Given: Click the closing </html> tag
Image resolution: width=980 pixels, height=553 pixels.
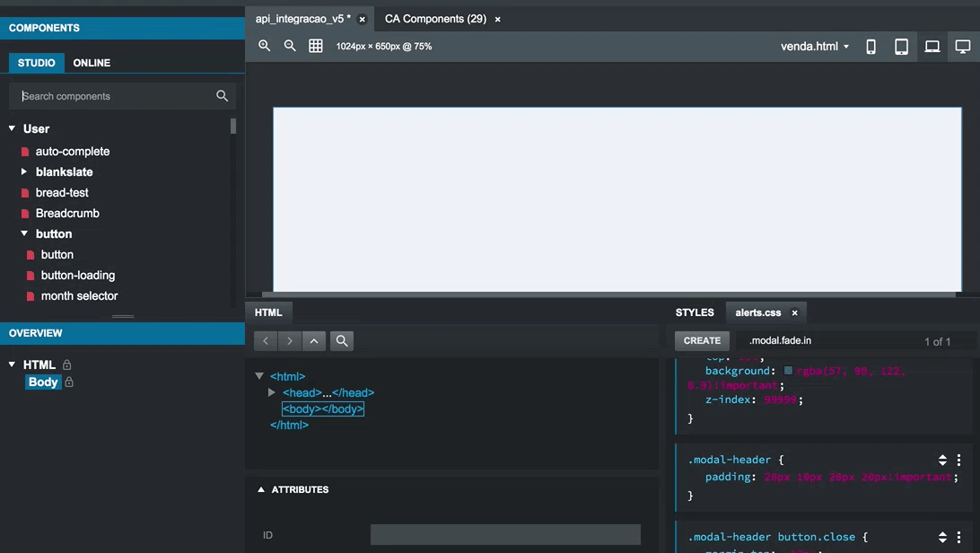Looking at the screenshot, I should (x=289, y=425).
